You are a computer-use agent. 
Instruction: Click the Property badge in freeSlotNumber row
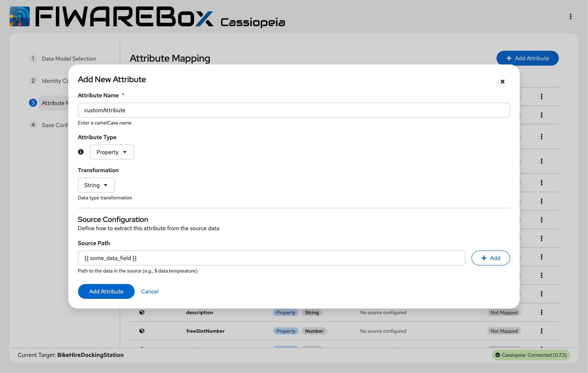[286, 331]
